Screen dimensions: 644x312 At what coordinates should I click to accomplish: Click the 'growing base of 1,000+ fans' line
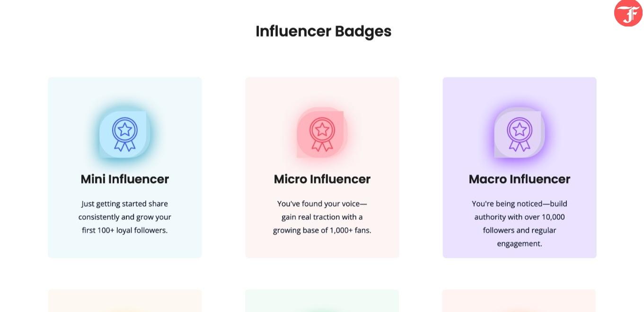tap(322, 230)
